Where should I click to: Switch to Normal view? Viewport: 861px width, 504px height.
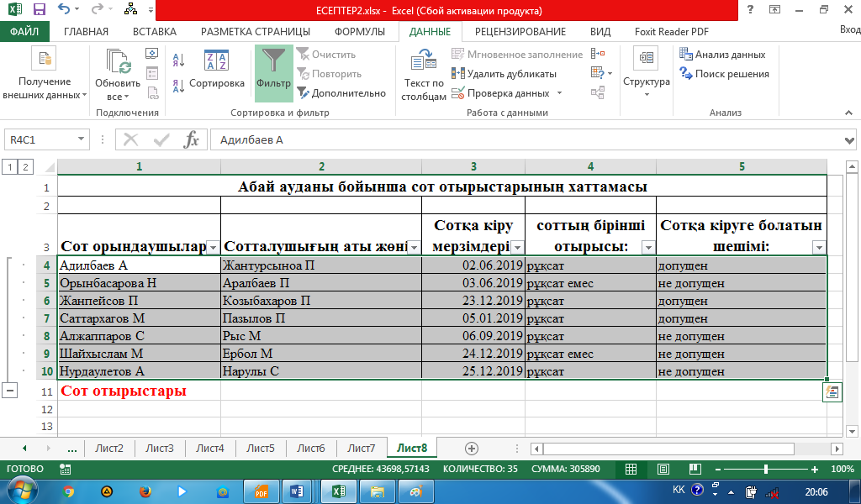point(631,469)
